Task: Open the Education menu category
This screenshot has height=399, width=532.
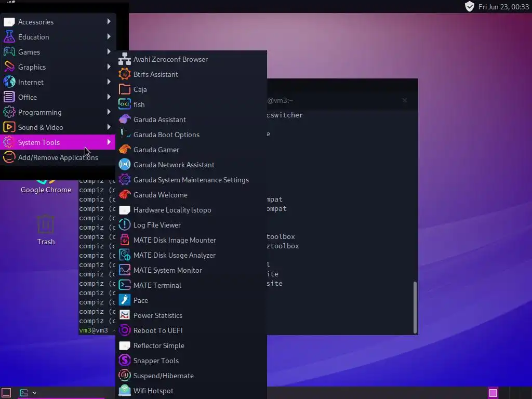Action: (58, 37)
